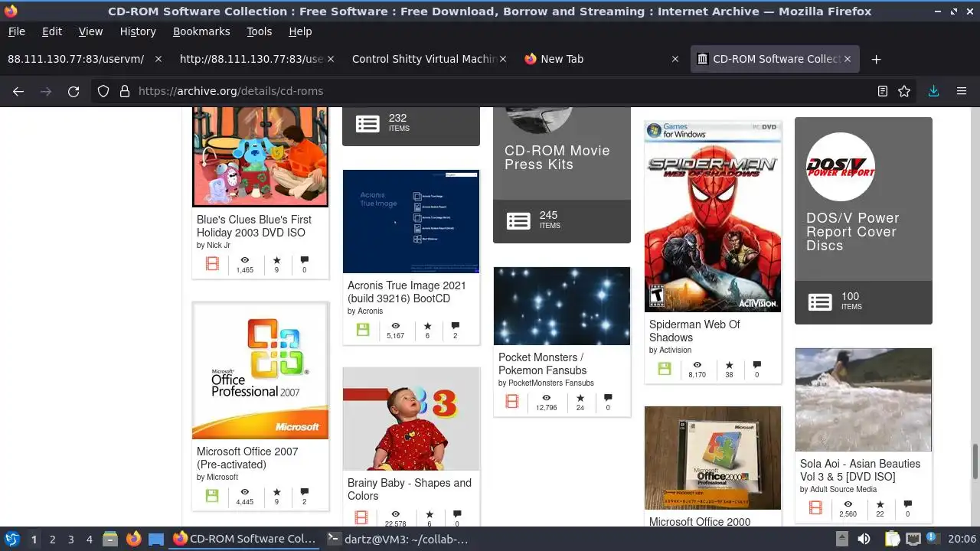Bookmark this page with star icon
Image resolution: width=980 pixels, height=551 pixels.
pos(904,91)
